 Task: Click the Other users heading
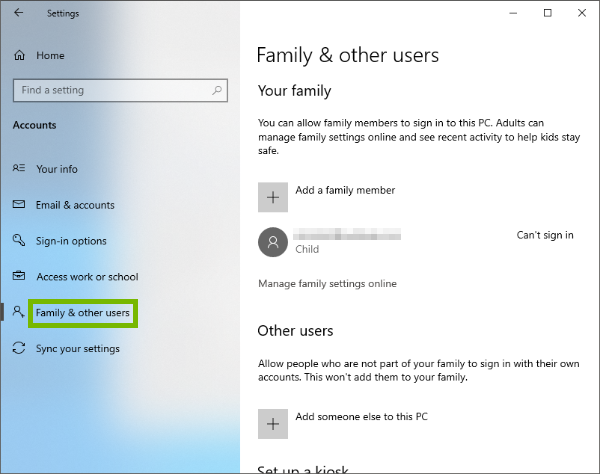click(295, 331)
